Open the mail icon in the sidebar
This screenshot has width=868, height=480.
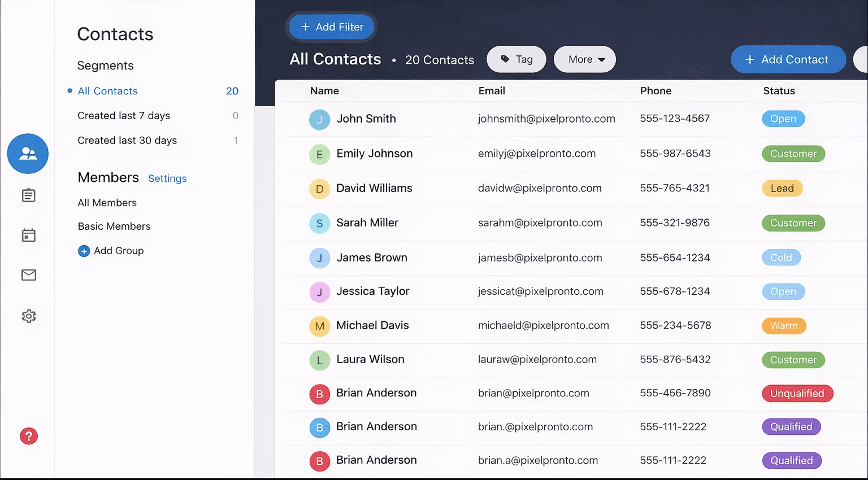click(x=28, y=275)
